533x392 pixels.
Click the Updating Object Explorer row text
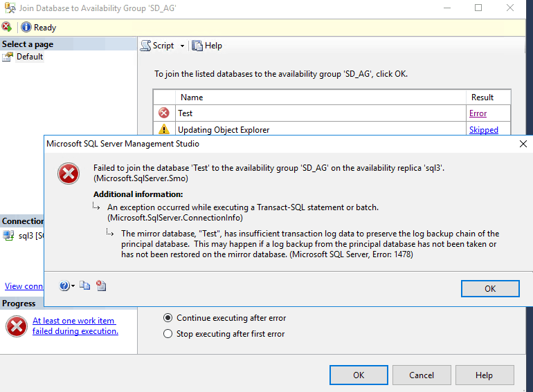point(224,130)
